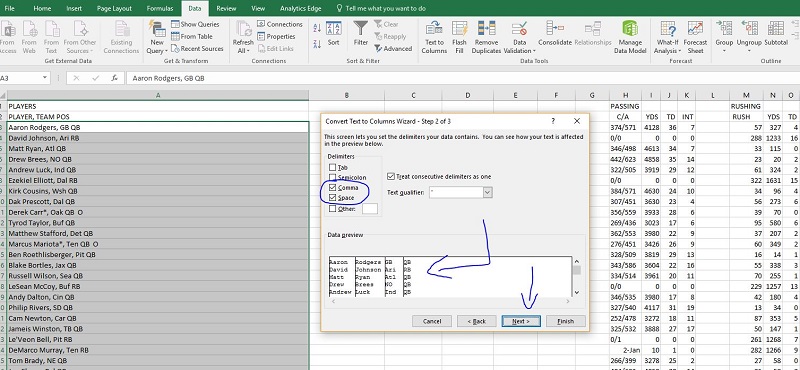Screen dimensions: 800x370
Task: Switch to the Home tab
Action: pos(42,8)
